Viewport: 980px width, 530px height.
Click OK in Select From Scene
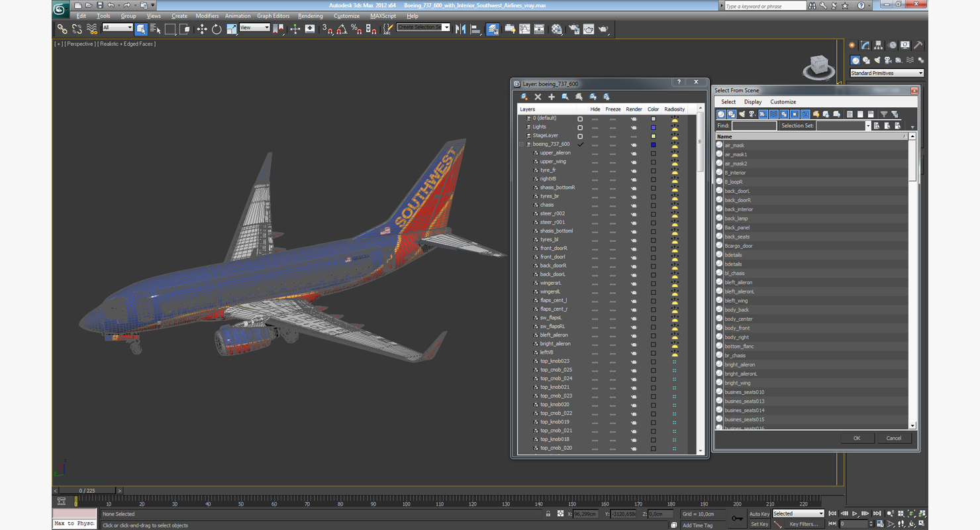click(x=856, y=438)
